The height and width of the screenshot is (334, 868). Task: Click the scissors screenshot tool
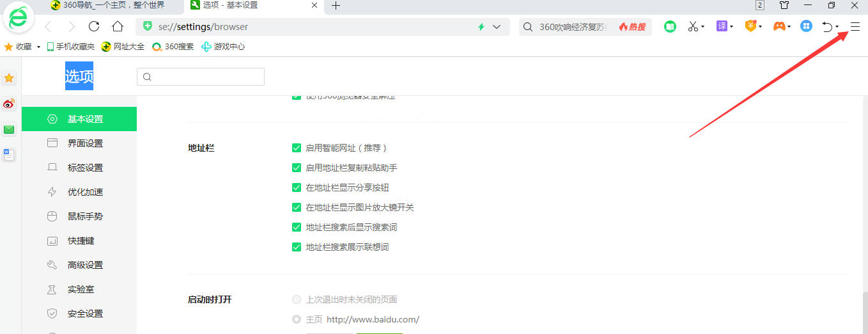click(692, 27)
